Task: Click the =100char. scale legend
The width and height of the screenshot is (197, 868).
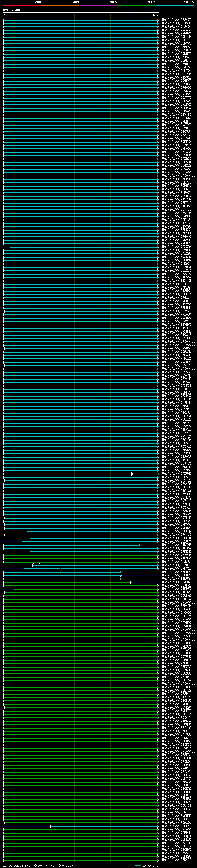Action: click(x=147, y=866)
